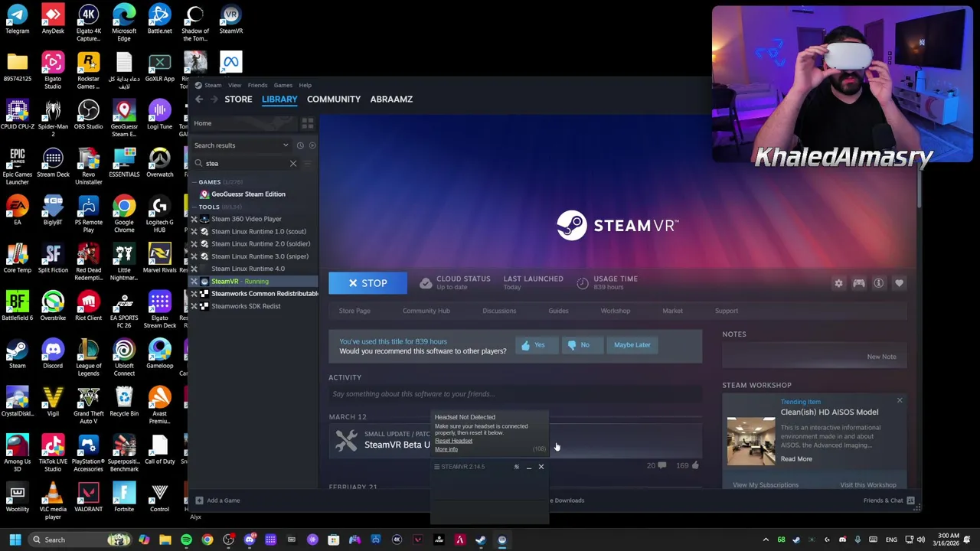Choose Maybe Later for review
The width and height of the screenshot is (980, 551).
tap(632, 344)
